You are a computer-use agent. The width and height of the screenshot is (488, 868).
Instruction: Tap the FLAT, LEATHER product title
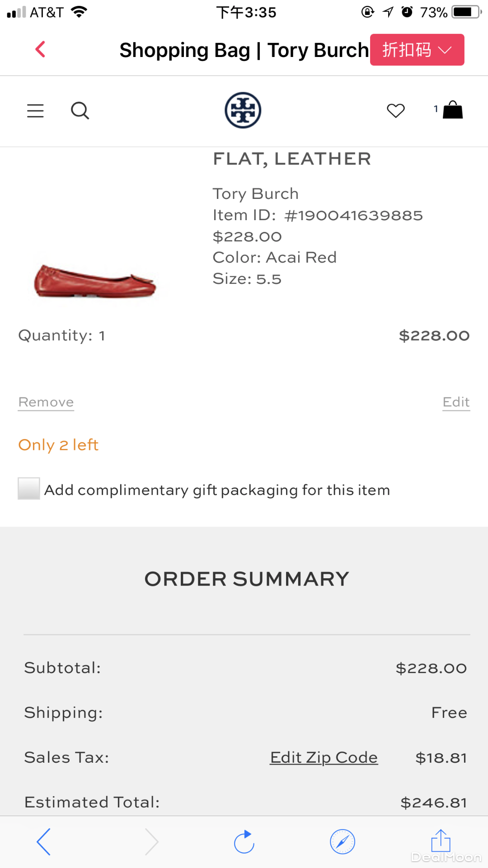(x=292, y=159)
